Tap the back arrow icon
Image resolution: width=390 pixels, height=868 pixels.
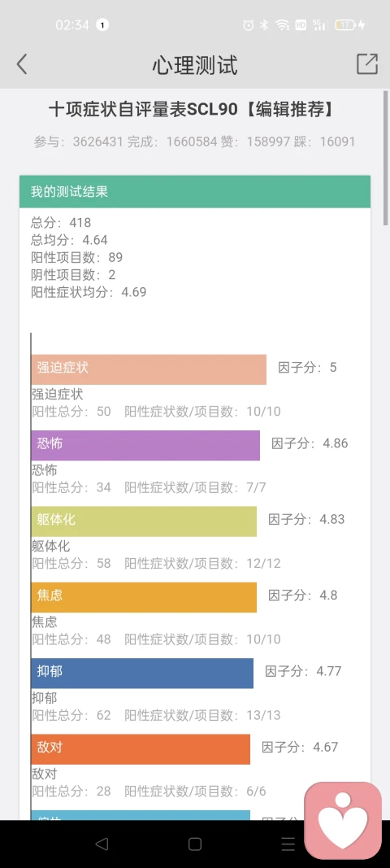tap(22, 65)
